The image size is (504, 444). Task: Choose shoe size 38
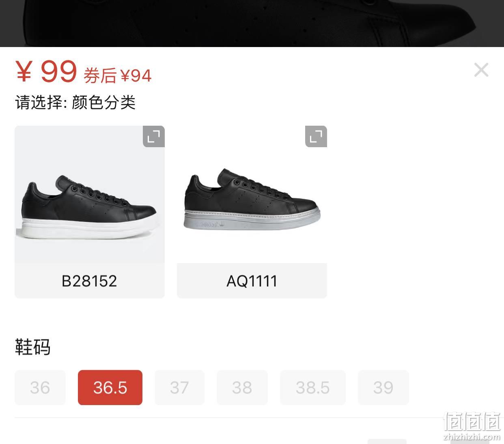coord(242,388)
